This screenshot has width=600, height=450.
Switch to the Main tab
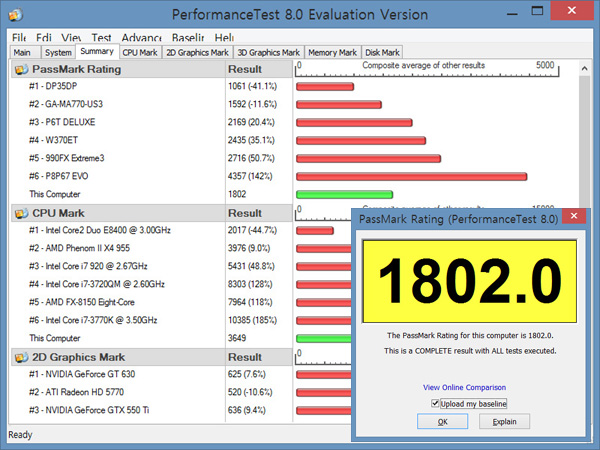[24, 52]
